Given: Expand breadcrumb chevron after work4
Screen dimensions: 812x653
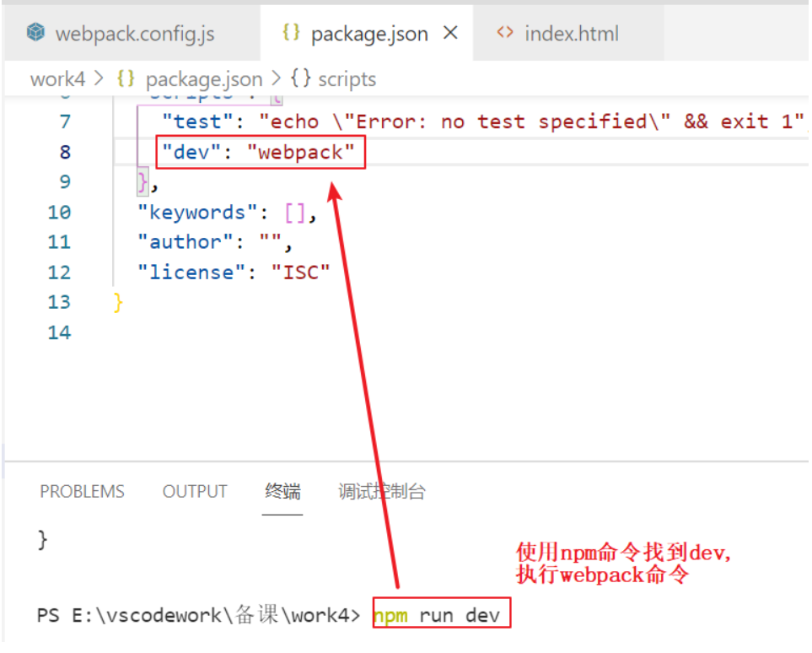Looking at the screenshot, I should (99, 78).
